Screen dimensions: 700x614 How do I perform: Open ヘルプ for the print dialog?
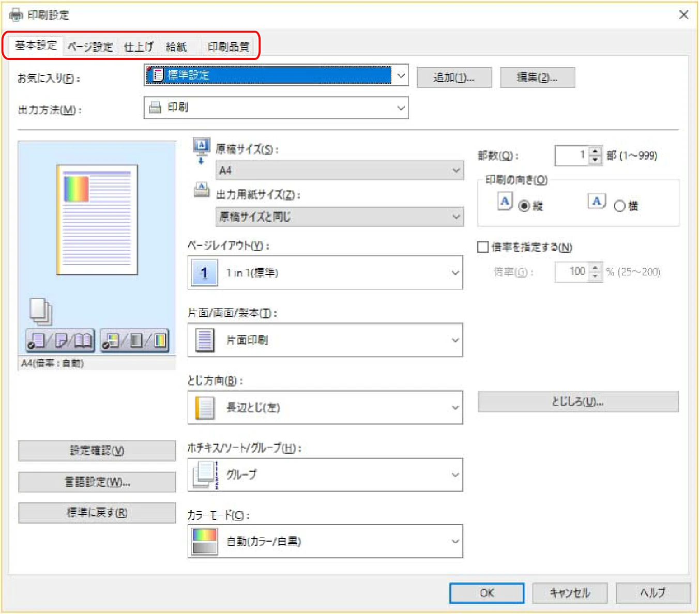(653, 593)
